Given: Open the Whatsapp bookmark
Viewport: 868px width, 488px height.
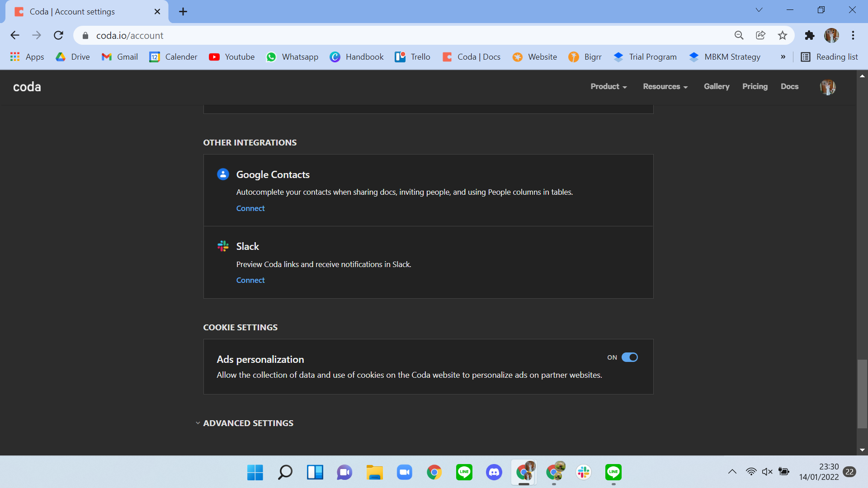Looking at the screenshot, I should [292, 57].
